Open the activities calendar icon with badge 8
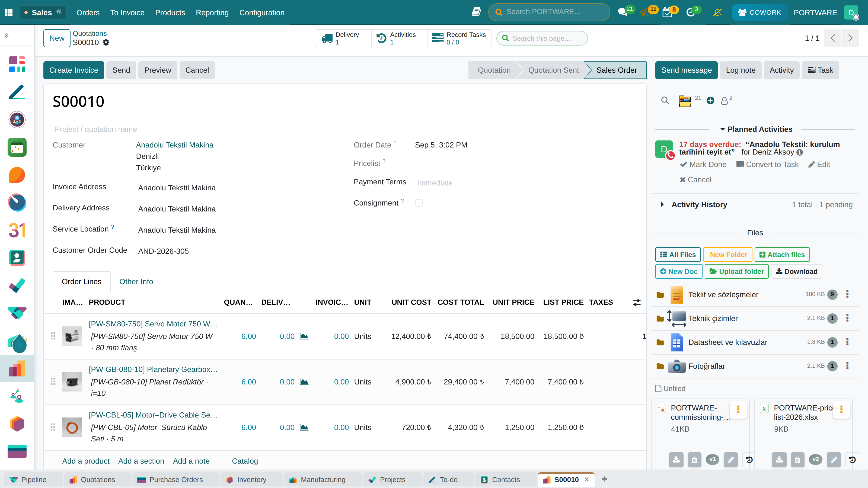The image size is (868, 488). pyautogui.click(x=667, y=13)
